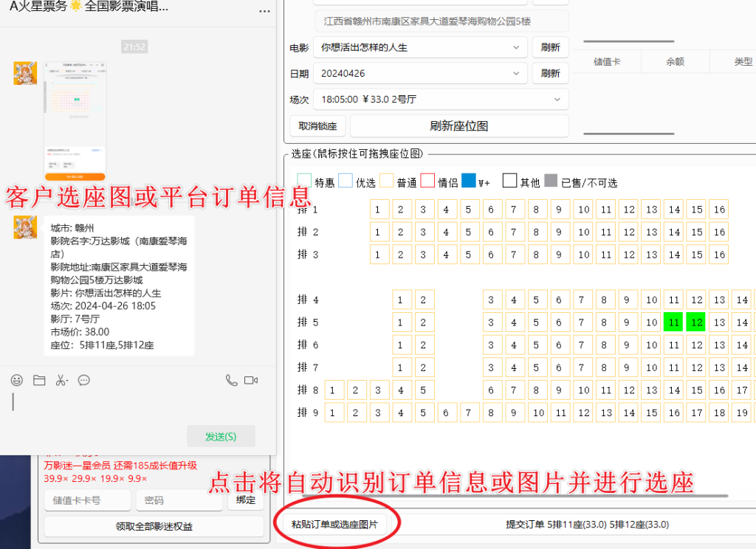This screenshot has width=756, height=549.
Task: Toggle the 其他 seat category checkbox
Action: 509,181
